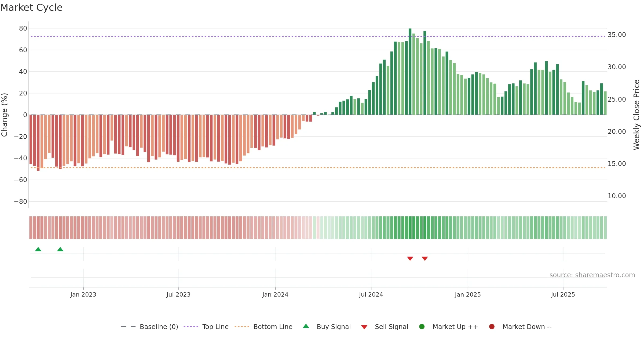Click the 35.00 price axis tick

[x=617, y=35]
